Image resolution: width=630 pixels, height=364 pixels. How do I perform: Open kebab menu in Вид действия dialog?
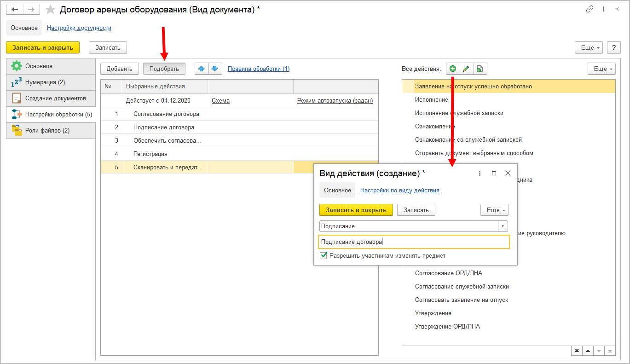[480, 173]
